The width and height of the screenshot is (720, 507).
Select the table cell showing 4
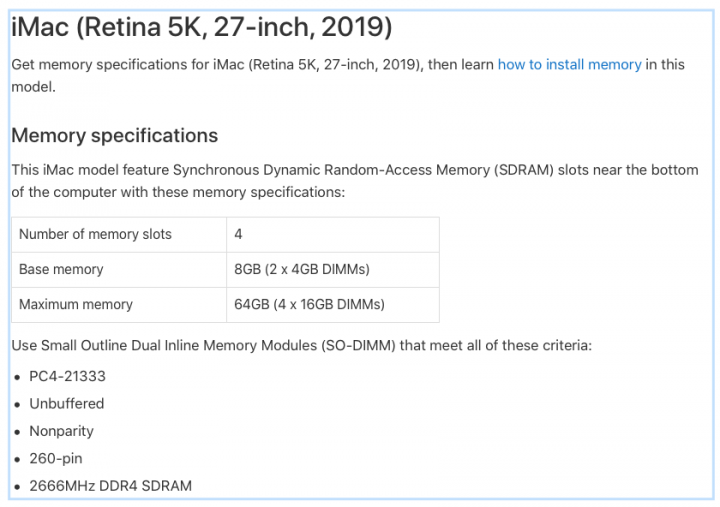coord(333,235)
